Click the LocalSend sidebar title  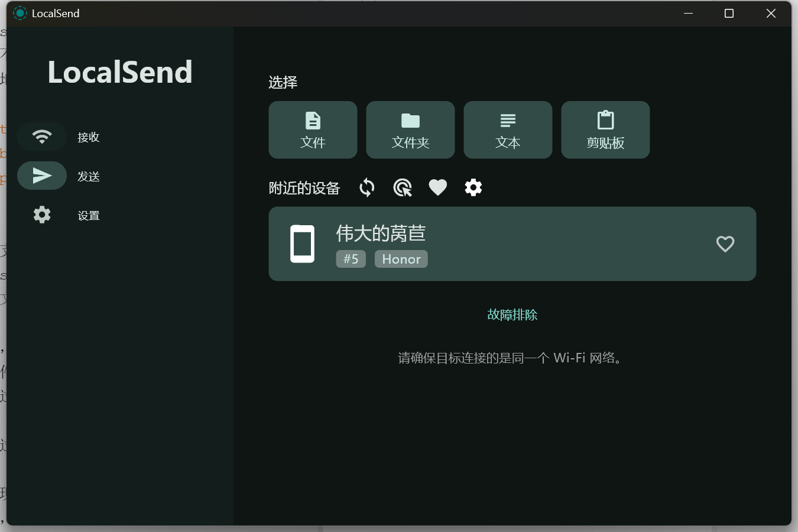[x=120, y=72]
